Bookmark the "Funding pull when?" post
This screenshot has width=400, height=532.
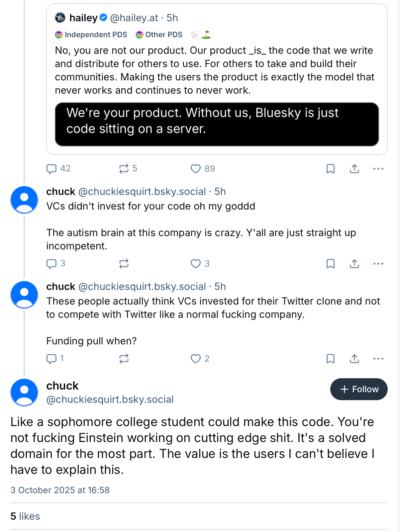click(330, 359)
